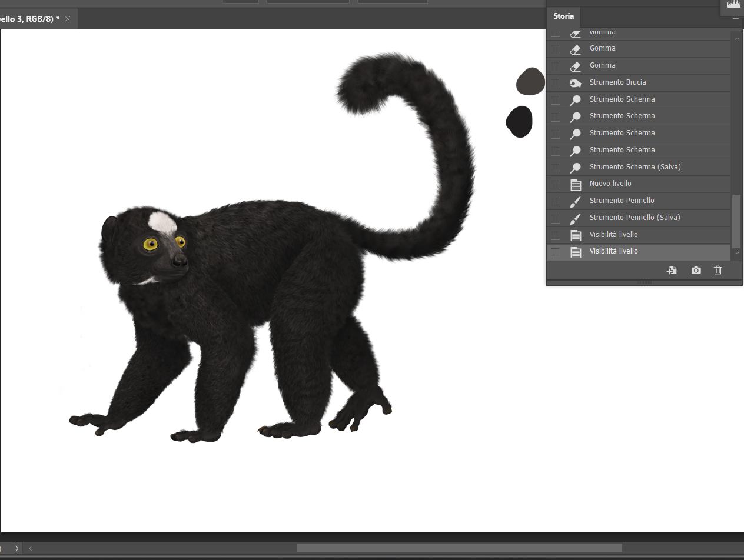
Task: Click the canvas horizontal scrollbar thumb
Action: tap(459, 548)
